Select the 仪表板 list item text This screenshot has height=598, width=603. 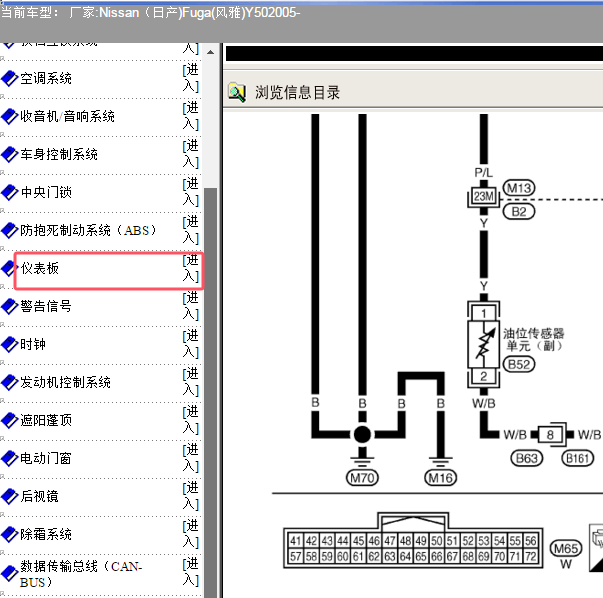point(40,268)
